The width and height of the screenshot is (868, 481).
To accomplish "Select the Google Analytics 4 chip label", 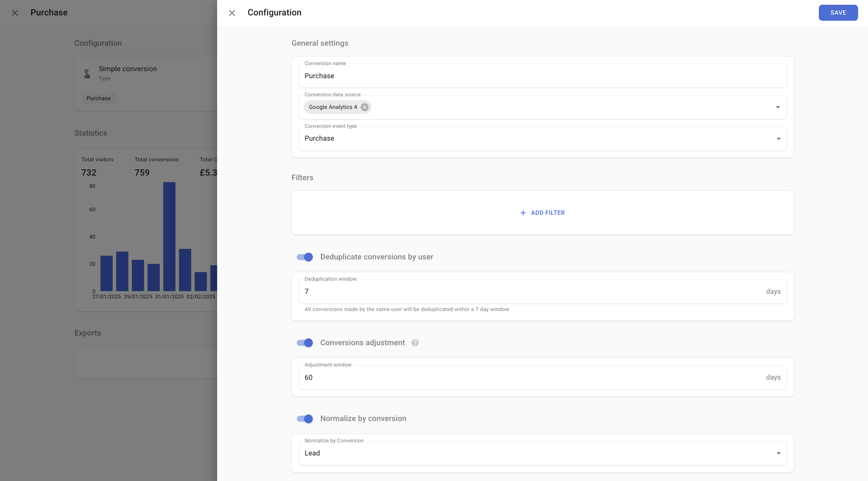I will click(x=333, y=107).
